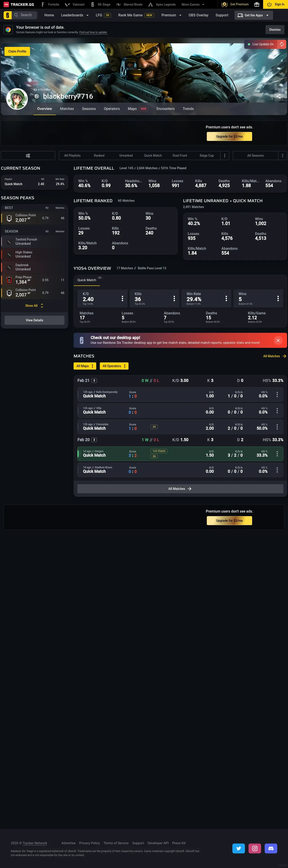Viewport: 288px width, 868px height.
Task: Click the Get Premium coin icon
Action: coord(224,4)
